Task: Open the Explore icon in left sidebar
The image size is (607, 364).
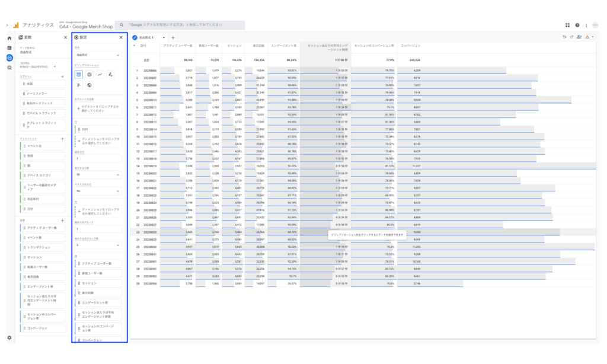Action: point(9,58)
